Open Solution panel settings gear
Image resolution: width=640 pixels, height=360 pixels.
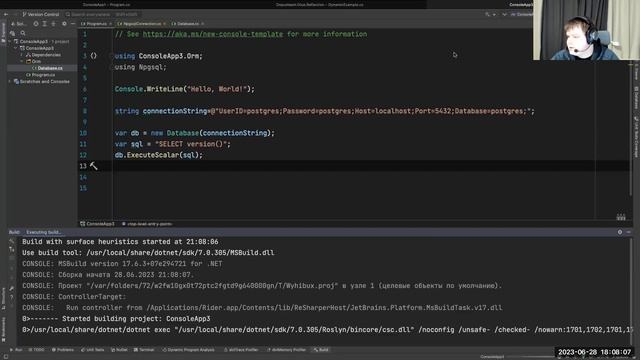64,24
